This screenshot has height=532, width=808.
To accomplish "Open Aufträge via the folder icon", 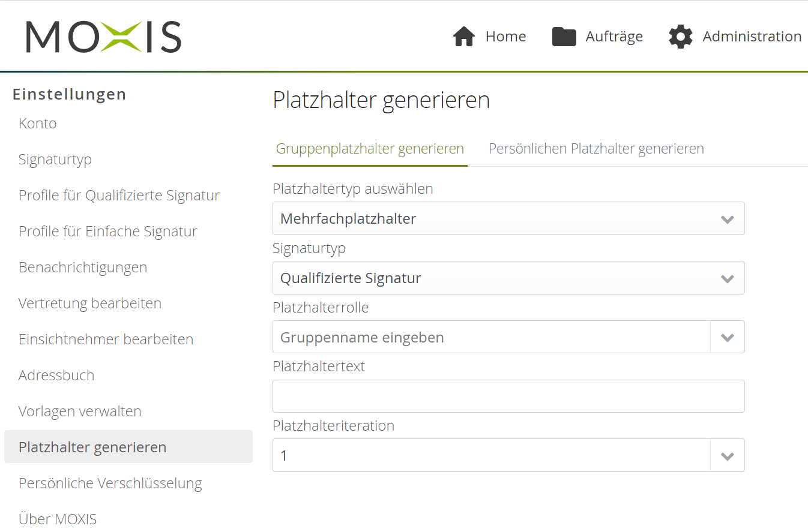I will 564,36.
